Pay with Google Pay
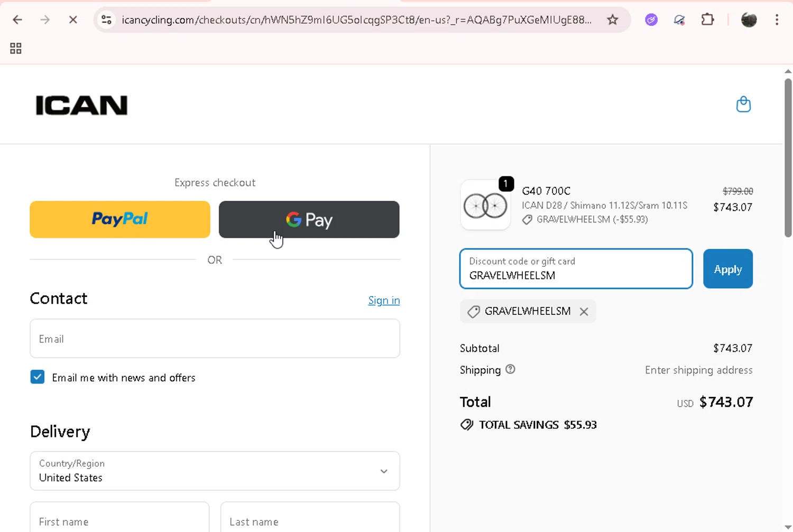Screen dimensions: 793x532 (309, 219)
